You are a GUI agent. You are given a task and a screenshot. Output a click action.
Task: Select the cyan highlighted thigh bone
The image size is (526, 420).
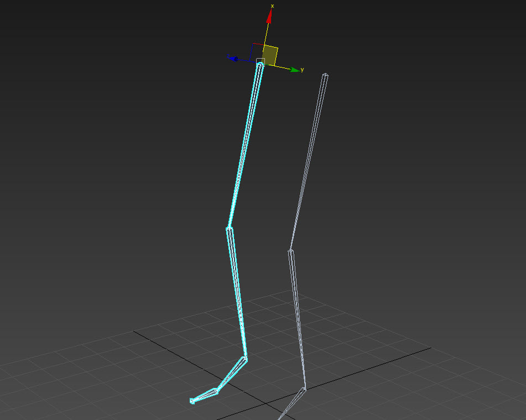[x=244, y=146]
